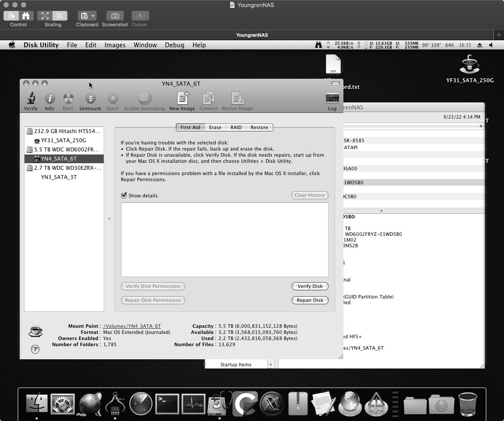Click the eject icon in menu bar

point(479,45)
